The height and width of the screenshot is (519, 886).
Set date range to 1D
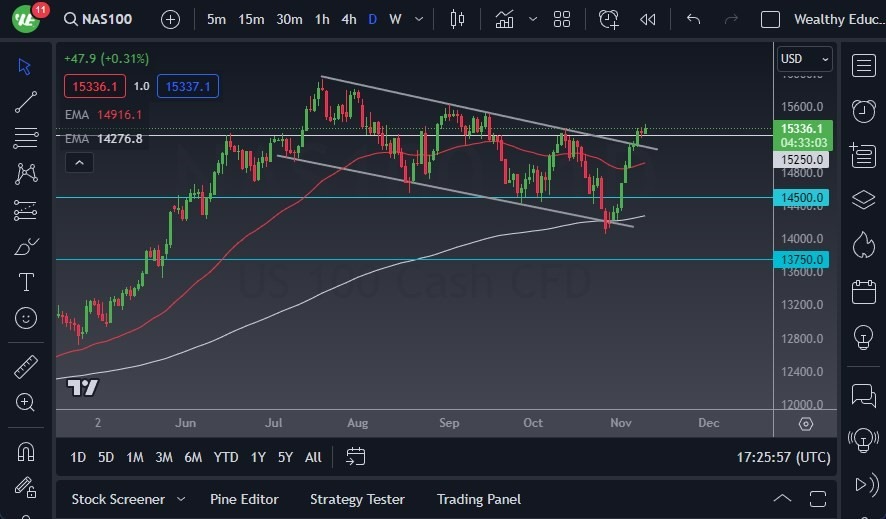coord(78,457)
